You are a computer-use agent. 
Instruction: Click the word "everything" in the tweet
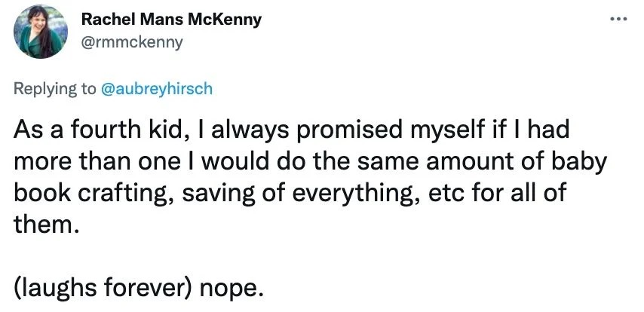point(339,194)
